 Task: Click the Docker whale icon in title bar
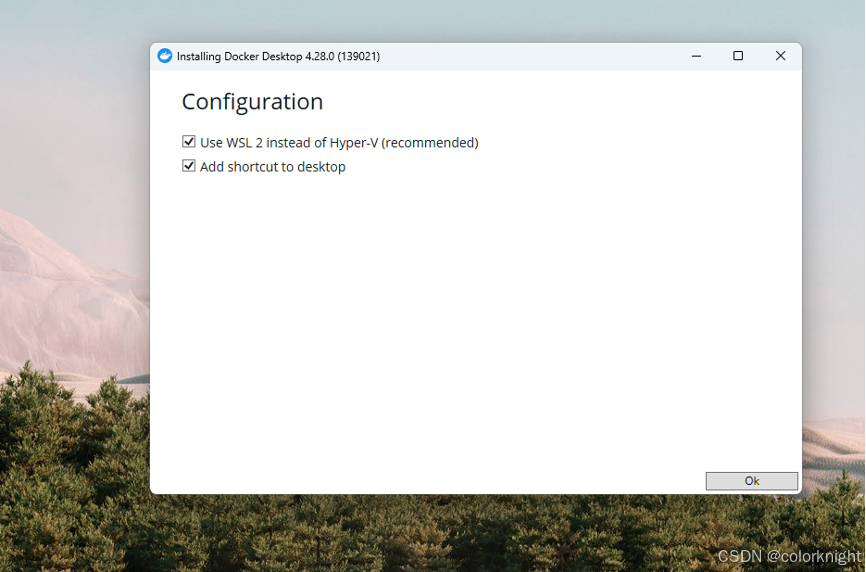tap(165, 56)
